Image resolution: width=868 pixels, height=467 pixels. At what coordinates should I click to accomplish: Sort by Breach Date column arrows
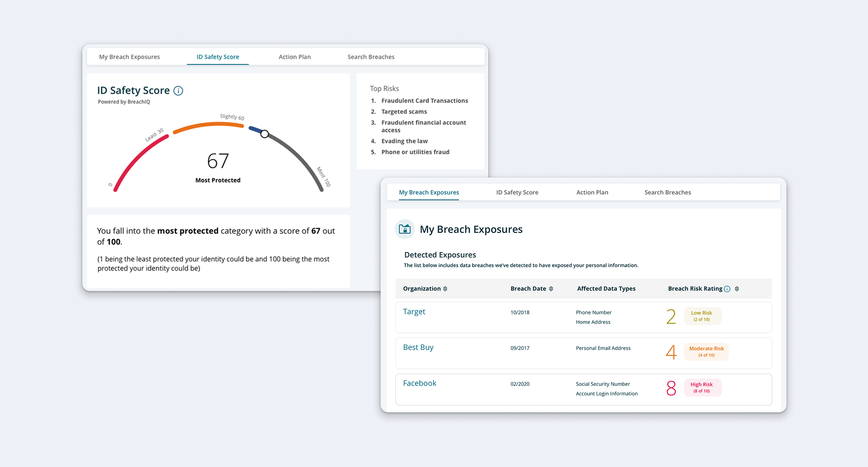pyautogui.click(x=551, y=289)
